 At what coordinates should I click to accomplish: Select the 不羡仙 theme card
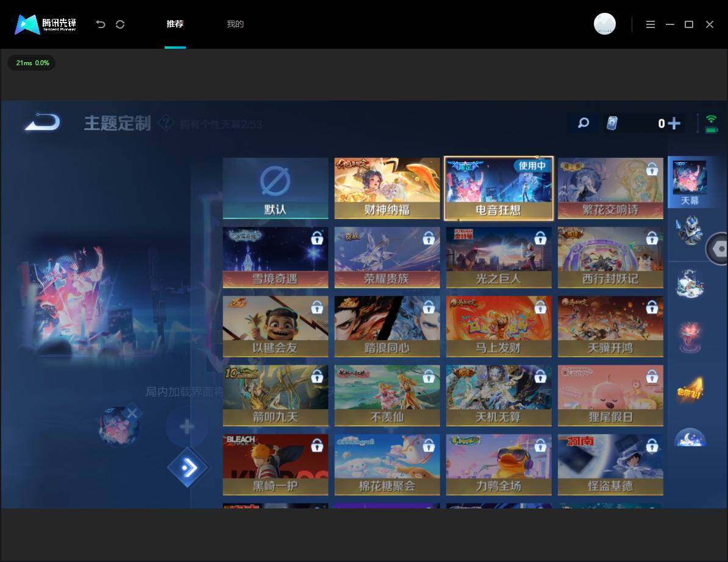(387, 396)
